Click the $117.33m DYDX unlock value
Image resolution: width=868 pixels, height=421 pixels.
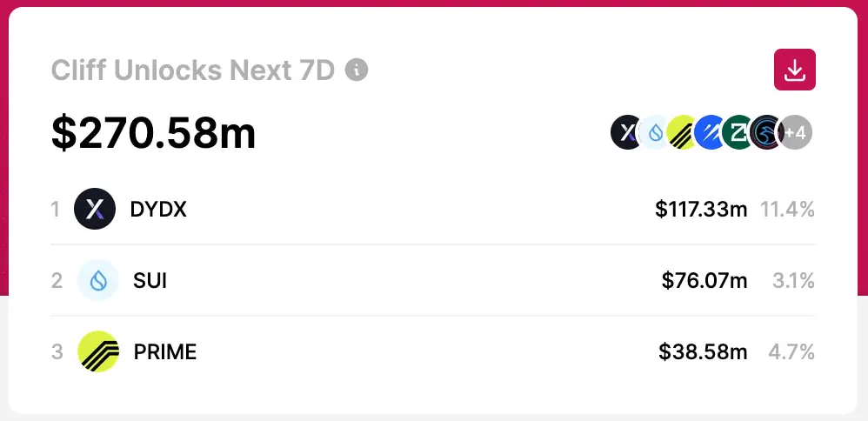[701, 210]
